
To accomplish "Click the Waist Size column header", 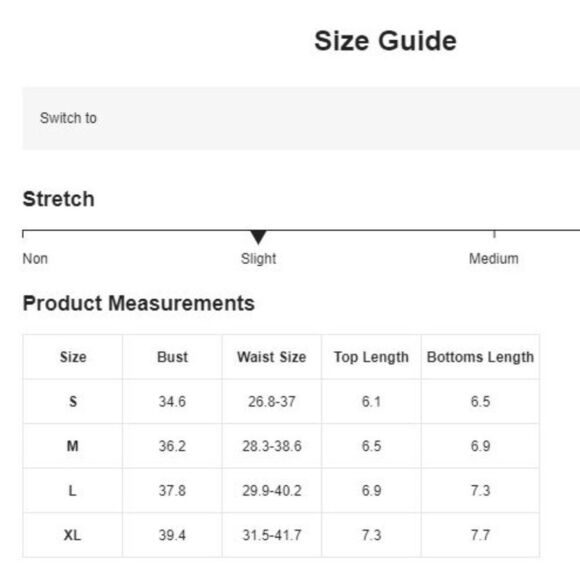I will point(272,357).
